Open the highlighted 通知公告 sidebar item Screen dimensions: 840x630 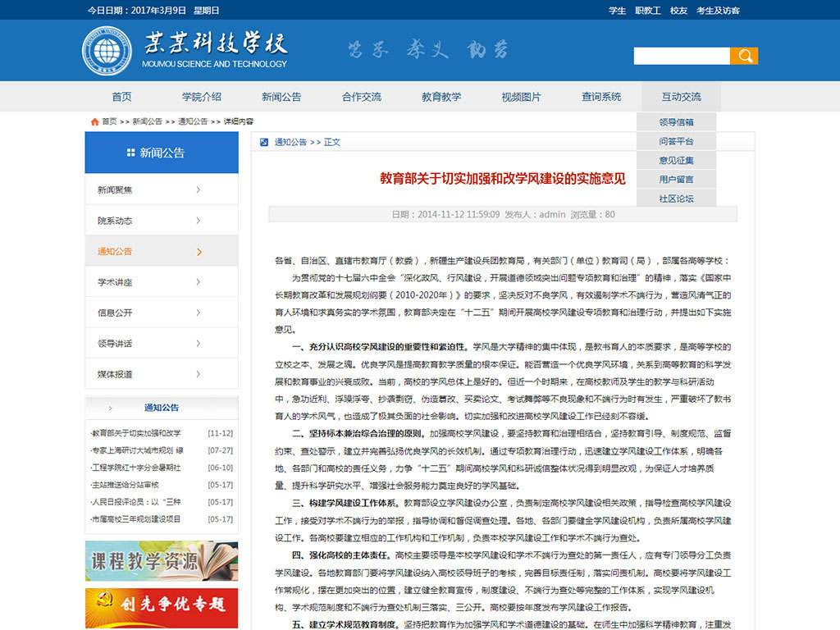162,251
